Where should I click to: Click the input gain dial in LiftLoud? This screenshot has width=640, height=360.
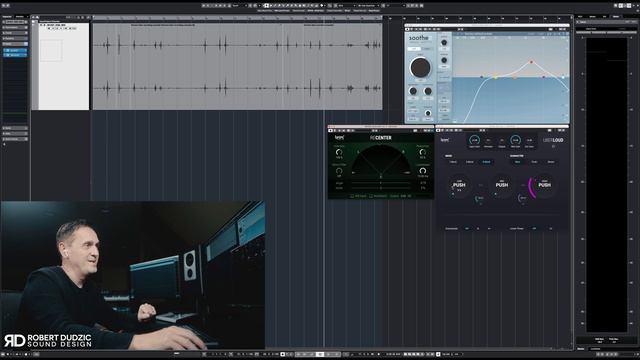pyautogui.click(x=474, y=140)
